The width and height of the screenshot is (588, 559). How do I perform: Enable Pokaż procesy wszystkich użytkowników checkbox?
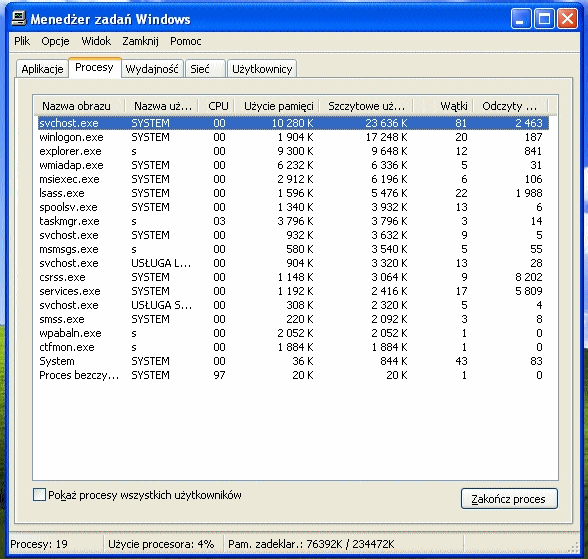[39, 495]
